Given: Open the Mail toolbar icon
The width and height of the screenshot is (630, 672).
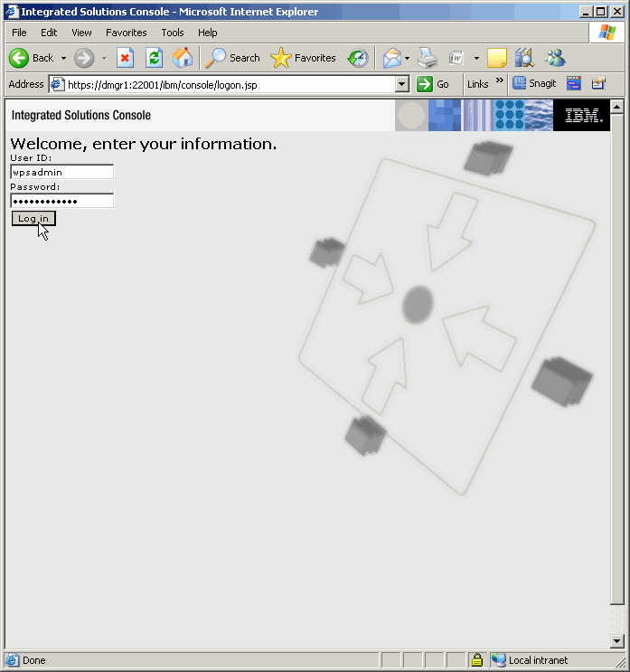Looking at the screenshot, I should [x=391, y=58].
